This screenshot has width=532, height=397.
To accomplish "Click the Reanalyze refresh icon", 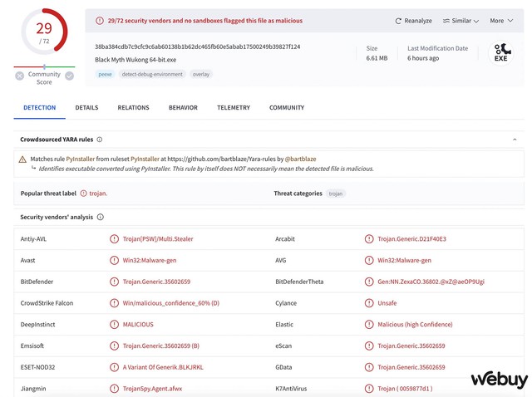I will tap(398, 21).
